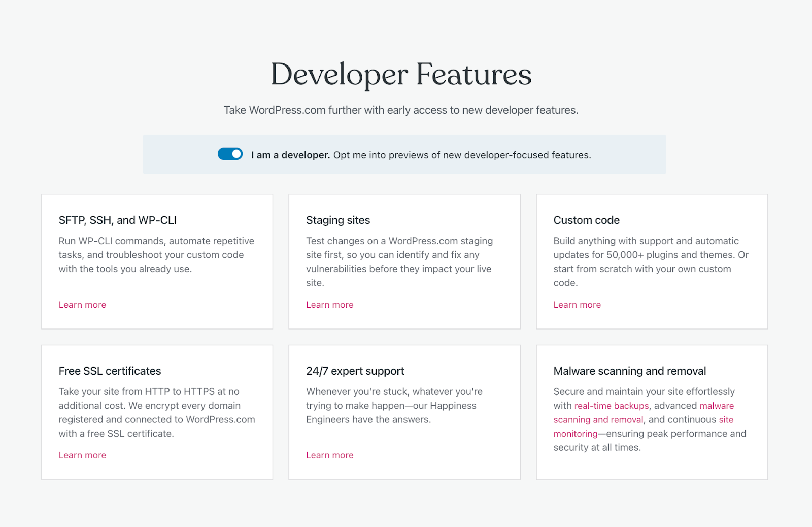The width and height of the screenshot is (812, 527).
Task: Open Learn more under Free SSL certificates
Action: click(82, 455)
